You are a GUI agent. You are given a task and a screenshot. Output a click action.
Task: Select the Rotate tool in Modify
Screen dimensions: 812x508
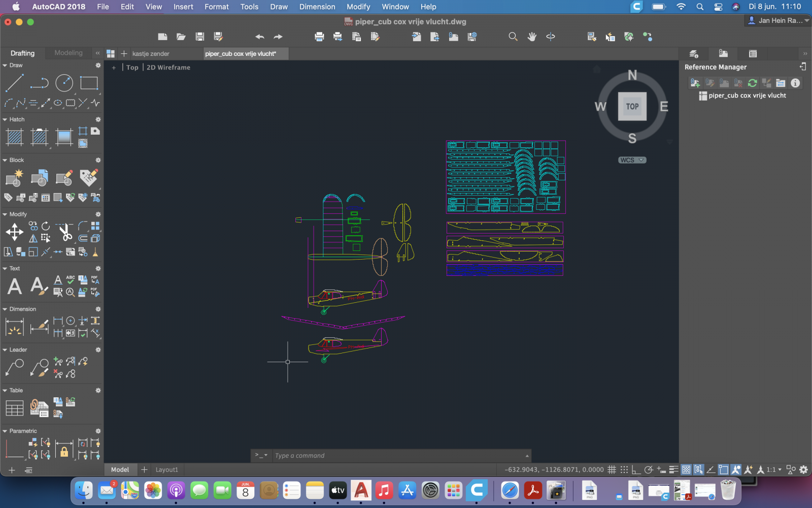point(46,226)
